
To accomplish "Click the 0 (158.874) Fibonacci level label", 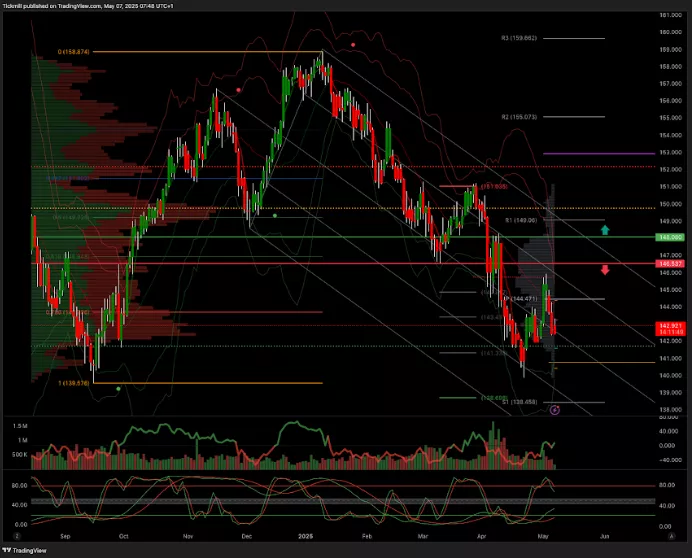I will [x=74, y=52].
